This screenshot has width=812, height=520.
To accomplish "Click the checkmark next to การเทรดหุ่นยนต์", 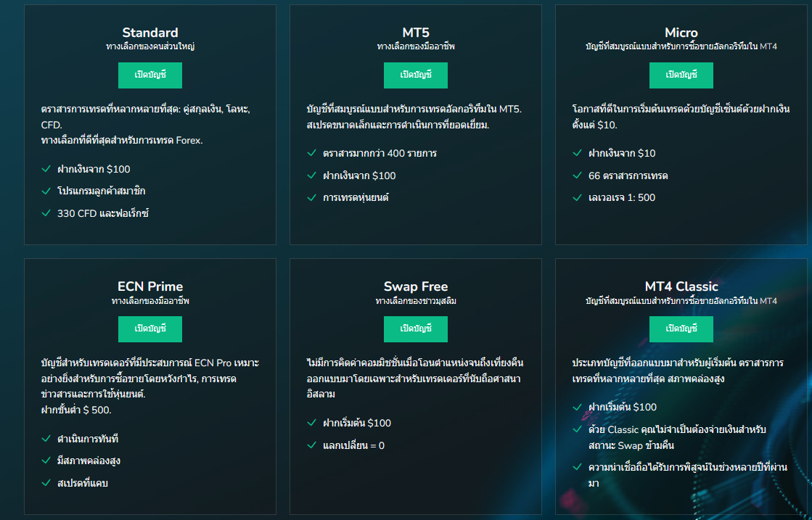I will pyautogui.click(x=312, y=197).
